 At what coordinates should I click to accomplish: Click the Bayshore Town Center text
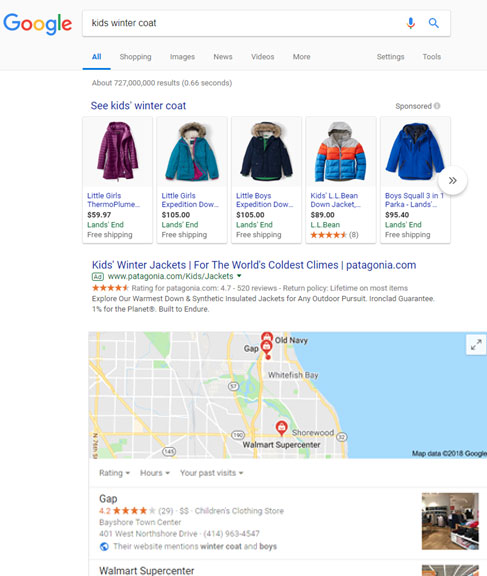point(140,522)
